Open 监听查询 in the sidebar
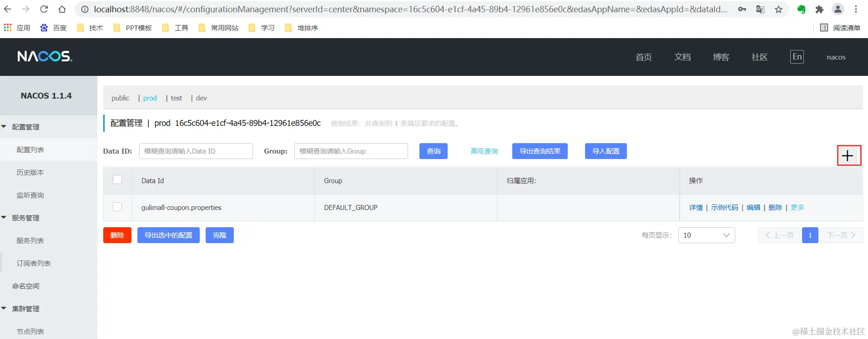Screen dimensions: 868x339 (x=30, y=195)
